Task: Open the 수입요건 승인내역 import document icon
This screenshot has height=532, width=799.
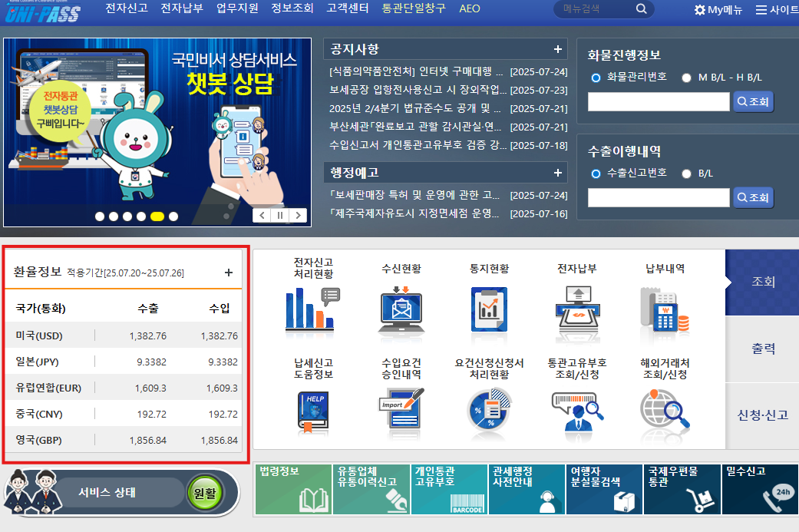Action: 402,408
